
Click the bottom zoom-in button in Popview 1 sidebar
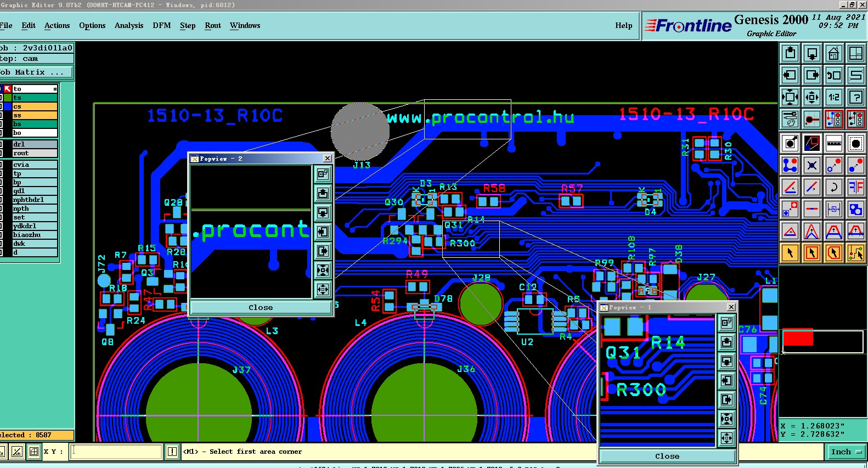(727, 438)
